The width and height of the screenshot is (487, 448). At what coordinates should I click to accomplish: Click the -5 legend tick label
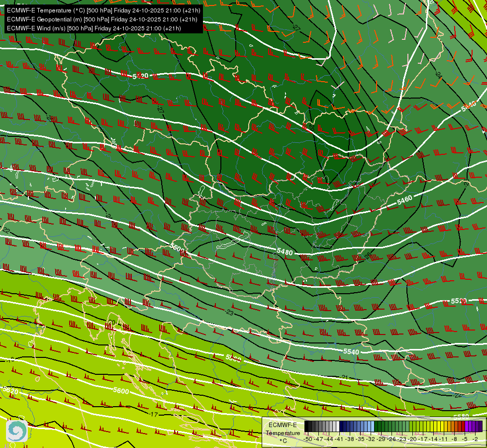tap(465, 439)
